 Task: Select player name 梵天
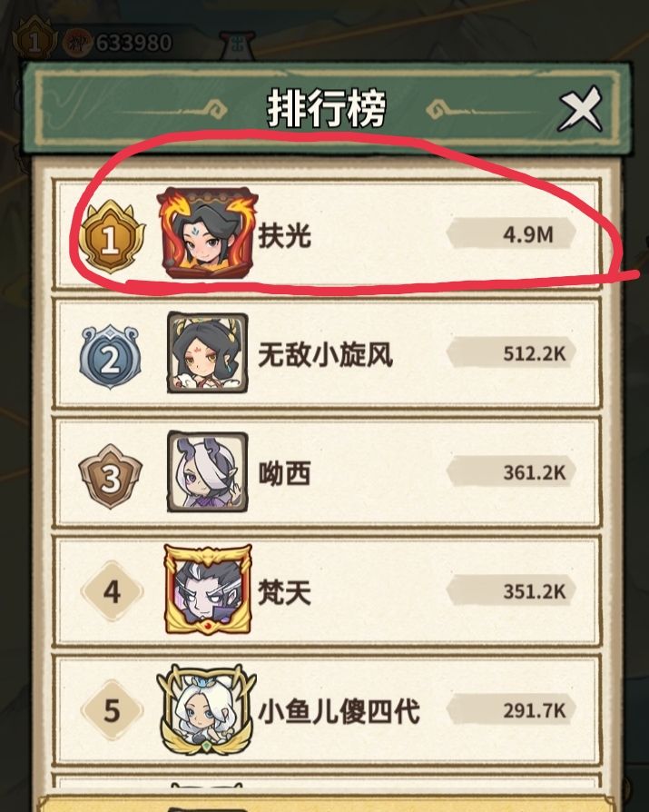tap(285, 592)
